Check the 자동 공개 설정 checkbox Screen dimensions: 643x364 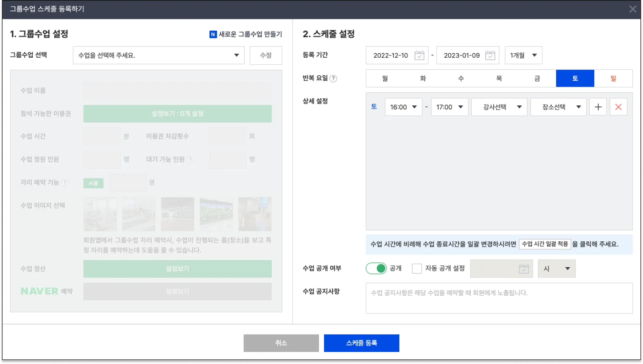coord(417,269)
